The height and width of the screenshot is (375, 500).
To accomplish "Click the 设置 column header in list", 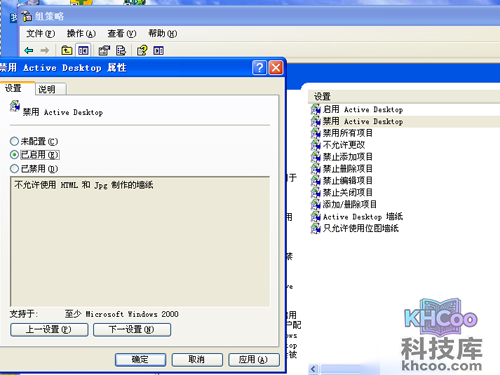I will pos(404,97).
